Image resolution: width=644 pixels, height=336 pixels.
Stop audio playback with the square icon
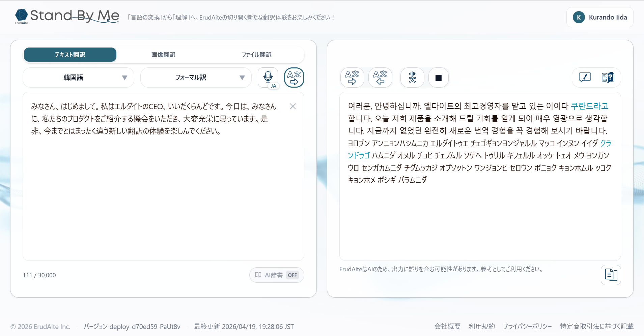tap(438, 77)
